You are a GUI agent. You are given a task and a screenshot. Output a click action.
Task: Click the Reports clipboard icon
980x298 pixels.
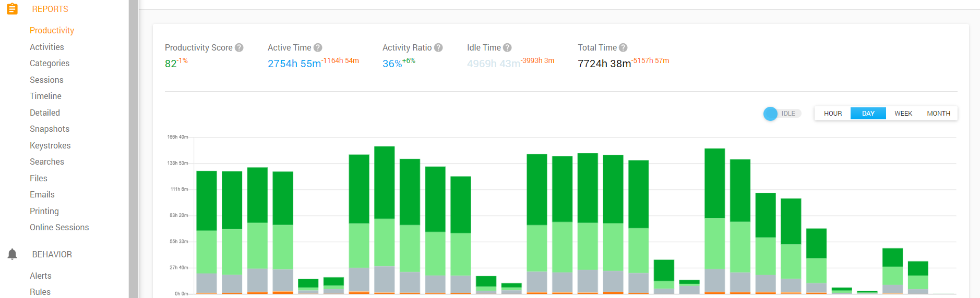(x=12, y=9)
